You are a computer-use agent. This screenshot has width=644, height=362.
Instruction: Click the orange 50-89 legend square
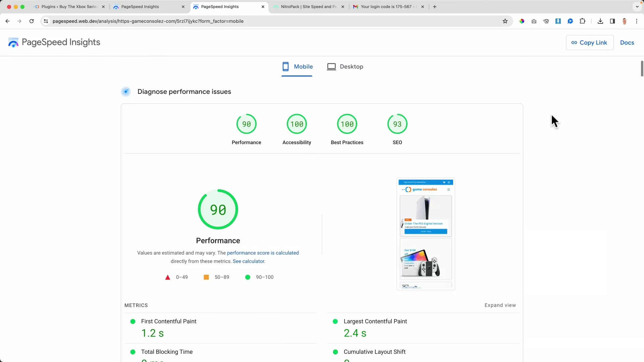[206, 277]
